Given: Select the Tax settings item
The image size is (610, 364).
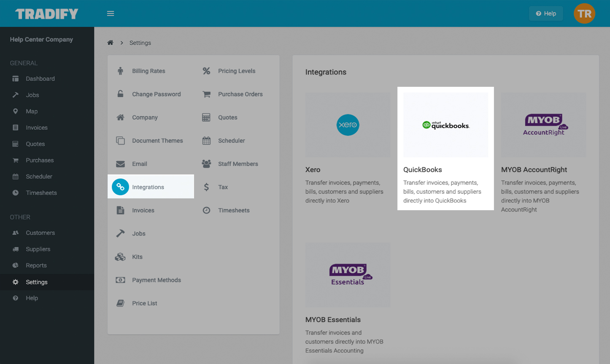Looking at the screenshot, I should (223, 187).
